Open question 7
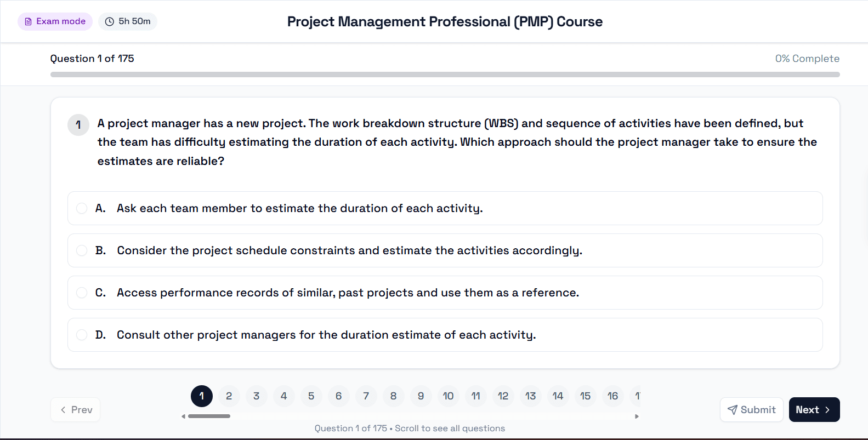 coord(366,396)
